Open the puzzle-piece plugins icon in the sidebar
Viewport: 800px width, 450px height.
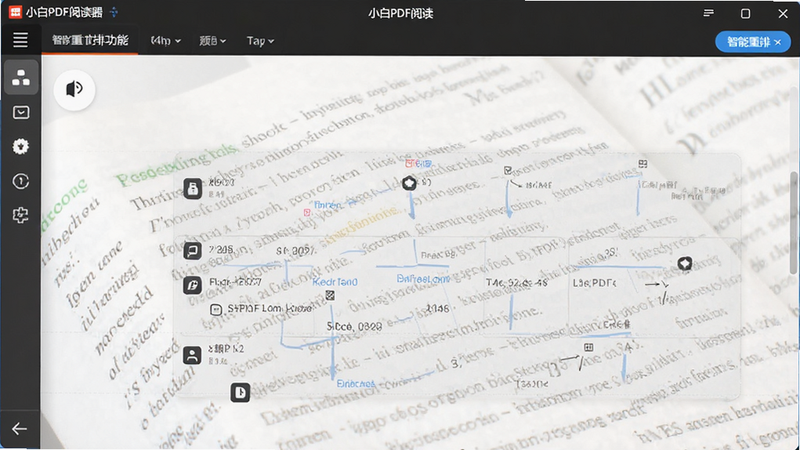21,215
